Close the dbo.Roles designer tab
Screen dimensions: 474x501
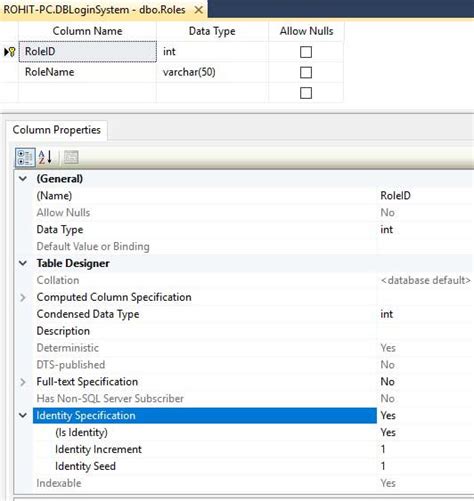(x=198, y=10)
